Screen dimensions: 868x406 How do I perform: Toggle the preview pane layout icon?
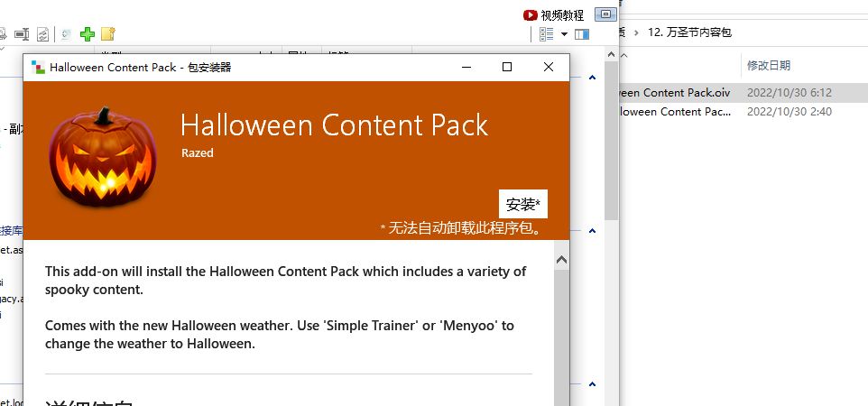pos(582,34)
